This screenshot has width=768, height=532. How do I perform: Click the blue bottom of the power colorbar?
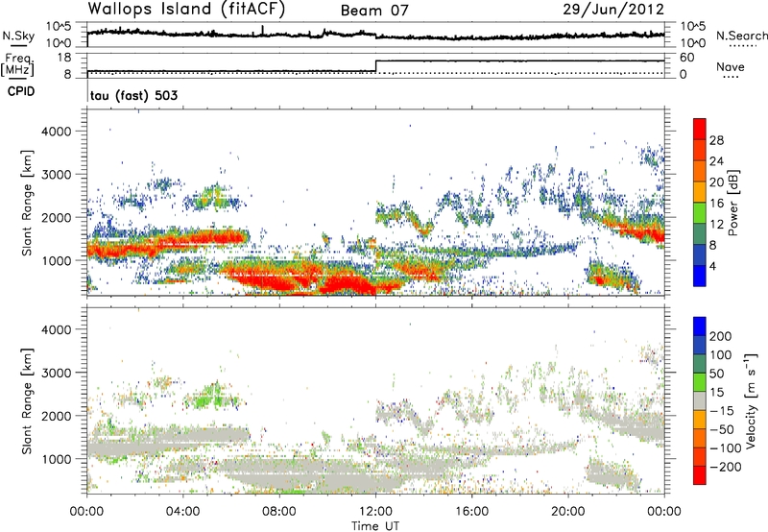[700, 276]
